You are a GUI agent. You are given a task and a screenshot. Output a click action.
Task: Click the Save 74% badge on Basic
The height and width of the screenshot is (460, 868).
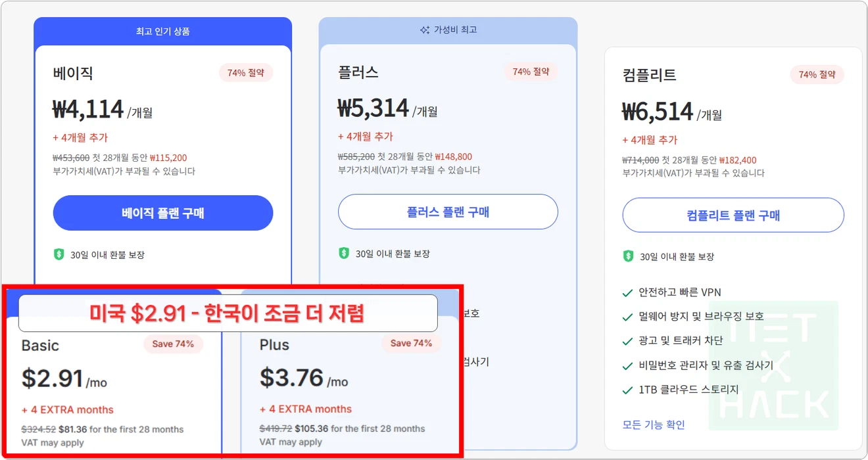click(x=173, y=344)
